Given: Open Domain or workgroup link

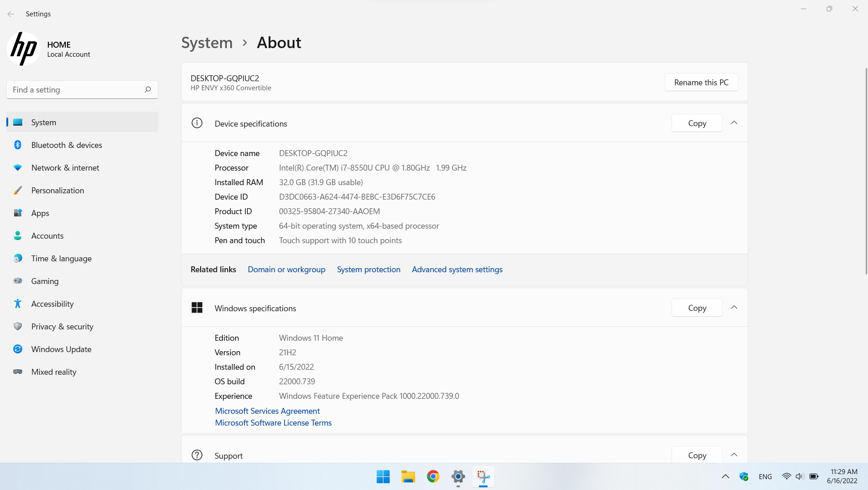Looking at the screenshot, I should coord(286,269).
